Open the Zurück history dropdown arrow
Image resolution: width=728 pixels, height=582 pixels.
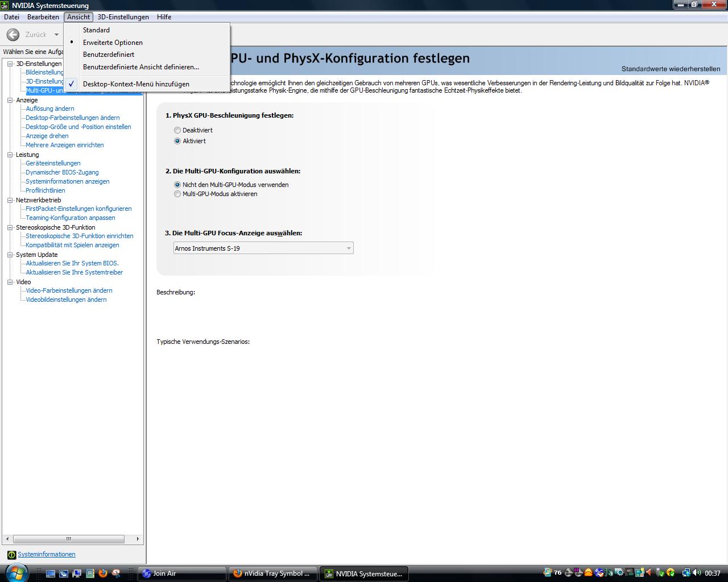56,35
